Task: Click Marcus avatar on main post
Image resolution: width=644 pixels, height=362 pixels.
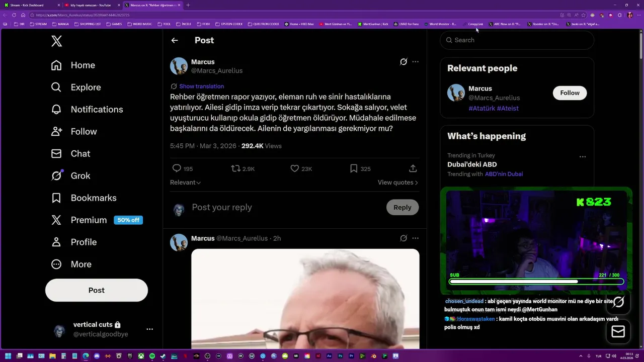Action: click(179, 66)
